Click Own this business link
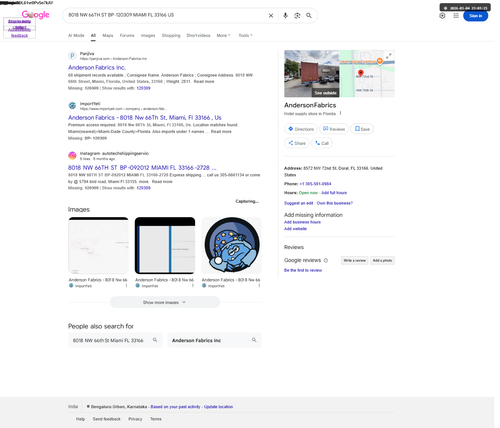This screenshot has height=428, width=500. click(335, 203)
